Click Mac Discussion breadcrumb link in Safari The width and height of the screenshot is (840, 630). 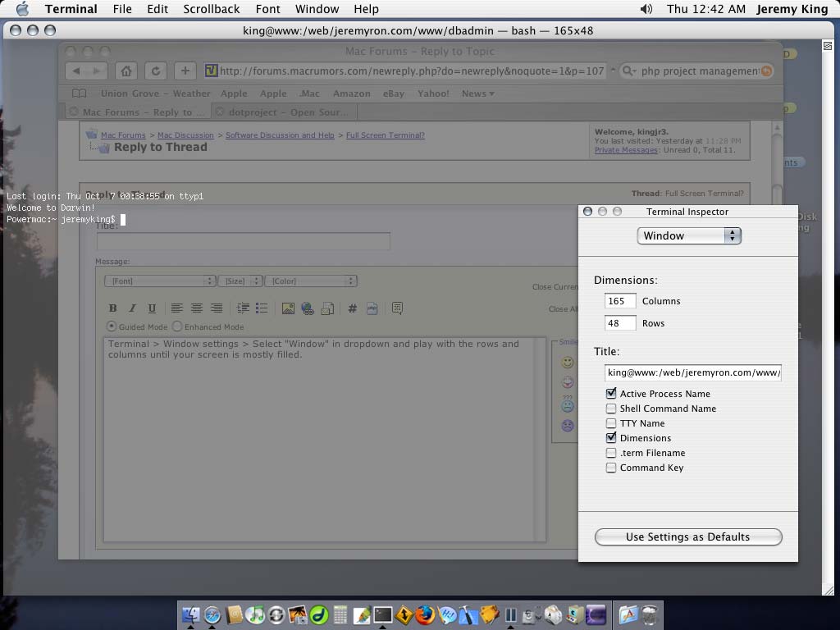point(185,135)
